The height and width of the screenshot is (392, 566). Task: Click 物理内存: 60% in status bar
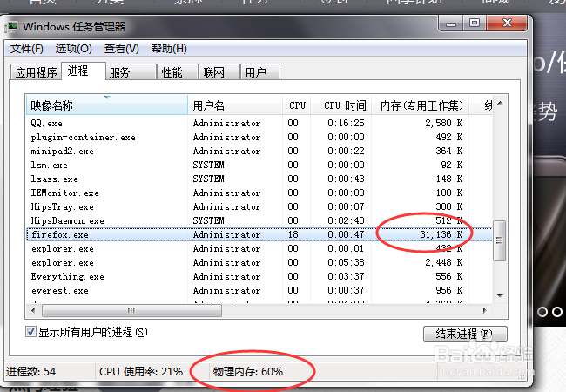(x=248, y=371)
